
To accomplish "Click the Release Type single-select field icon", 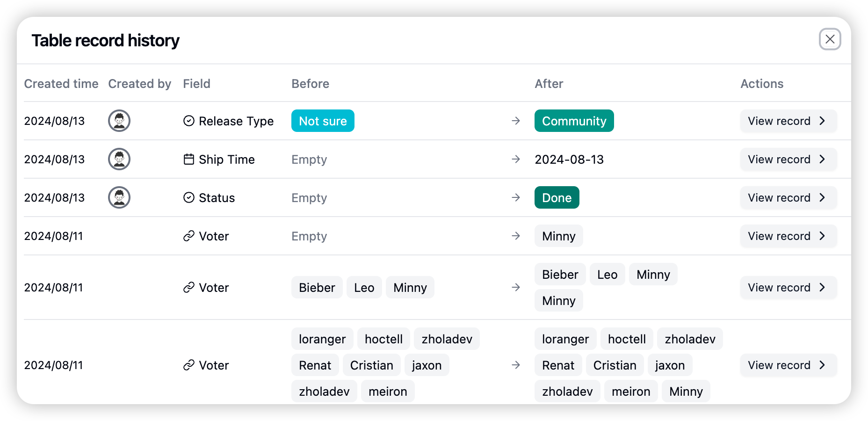I will coord(188,121).
